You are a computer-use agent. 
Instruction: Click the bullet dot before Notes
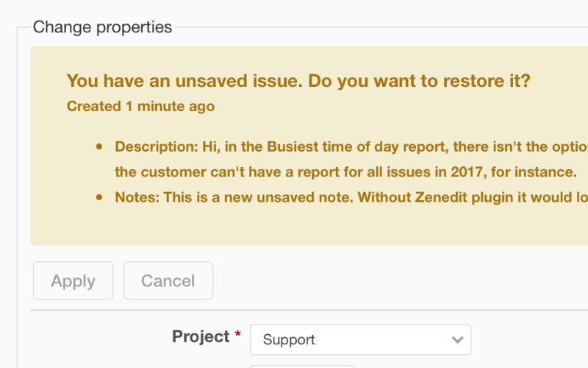coord(100,197)
